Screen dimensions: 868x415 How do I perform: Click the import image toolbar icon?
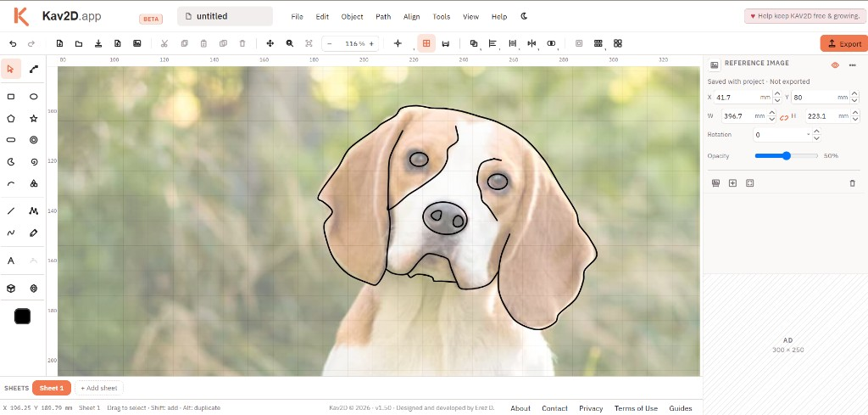136,43
